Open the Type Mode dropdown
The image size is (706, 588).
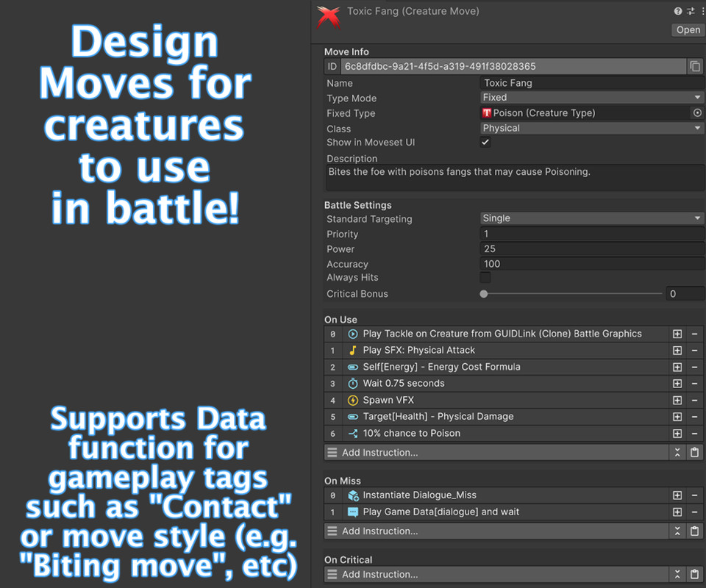point(591,97)
